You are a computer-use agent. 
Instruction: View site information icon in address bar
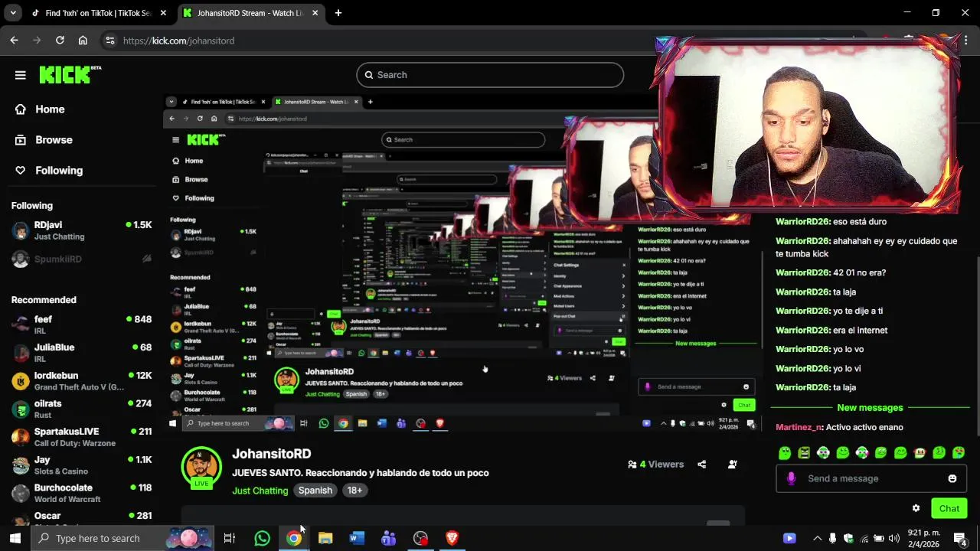[x=110, y=41]
